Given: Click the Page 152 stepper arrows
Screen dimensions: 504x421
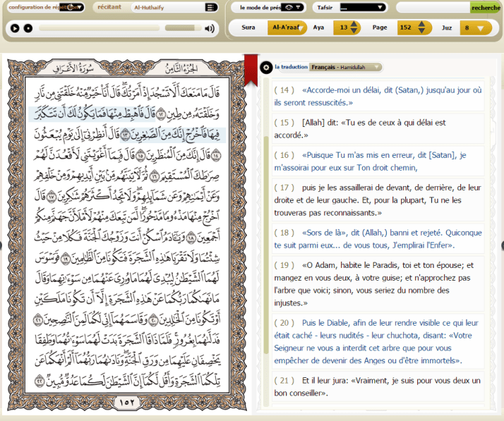Looking at the screenshot, I should pos(422,28).
